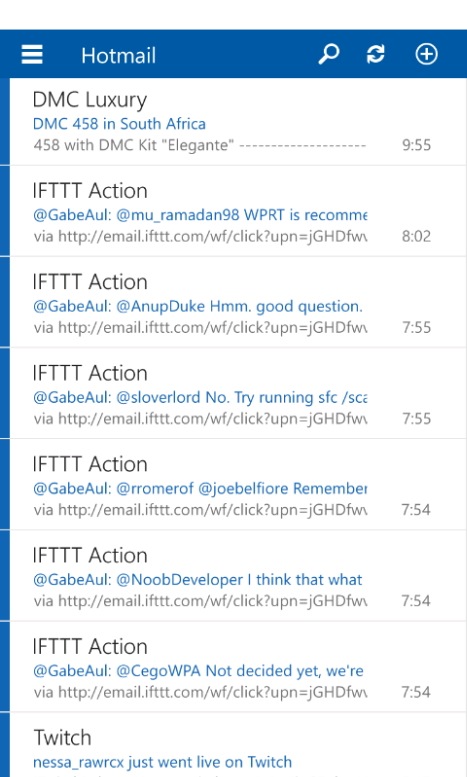
Task: Open the hamburger menu
Action: [32, 55]
